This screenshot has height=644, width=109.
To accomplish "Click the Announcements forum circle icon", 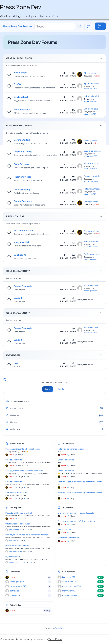I will [x=9, y=111].
